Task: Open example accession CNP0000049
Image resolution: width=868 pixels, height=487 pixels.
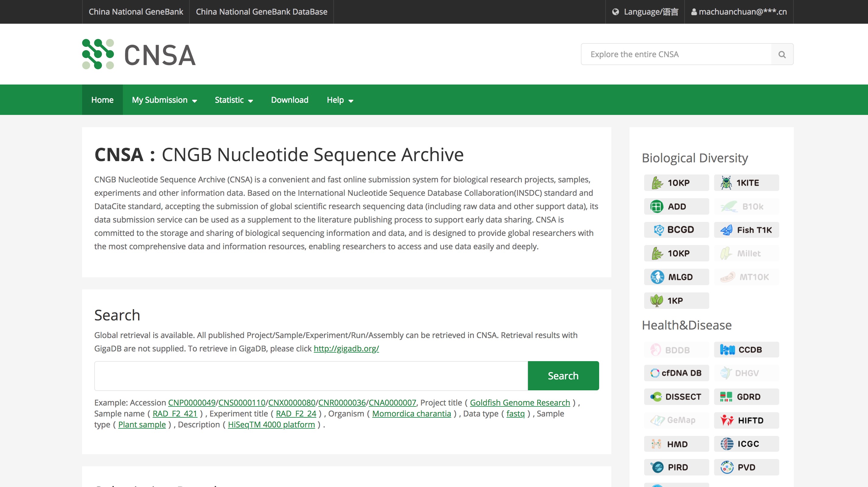Action: (192, 403)
